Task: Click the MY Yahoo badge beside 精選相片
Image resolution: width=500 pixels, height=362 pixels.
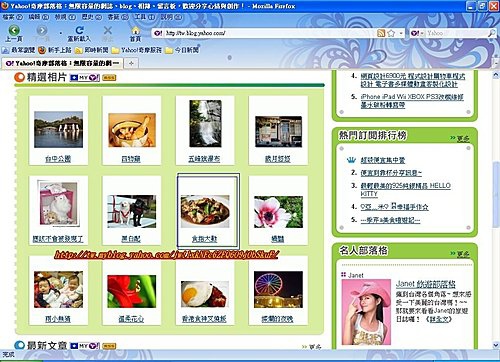Action: pyautogui.click(x=85, y=78)
